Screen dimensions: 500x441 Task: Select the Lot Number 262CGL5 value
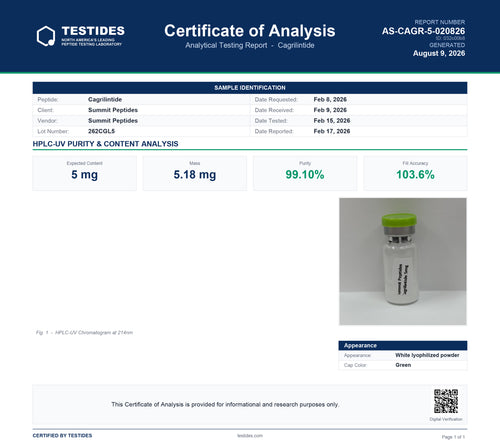pos(101,131)
